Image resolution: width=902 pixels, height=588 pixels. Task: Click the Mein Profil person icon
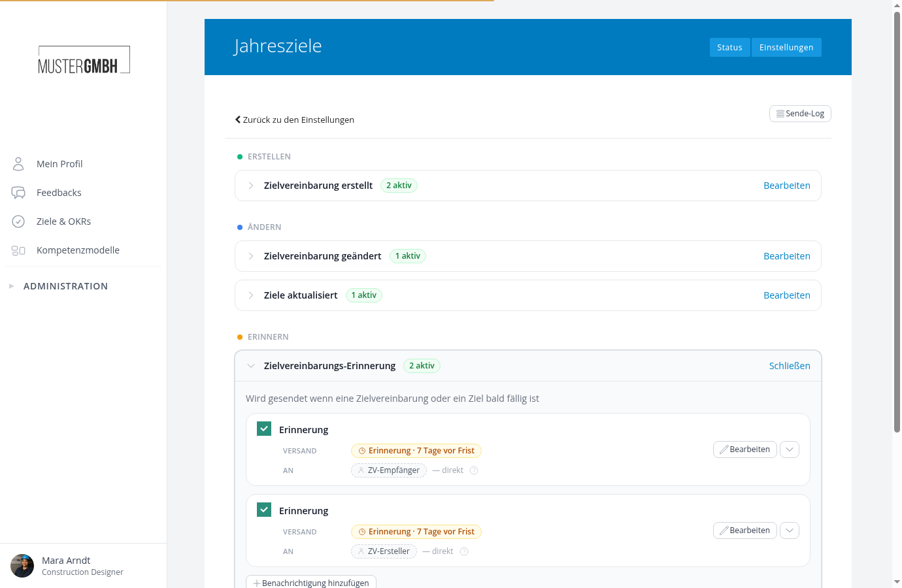click(18, 164)
